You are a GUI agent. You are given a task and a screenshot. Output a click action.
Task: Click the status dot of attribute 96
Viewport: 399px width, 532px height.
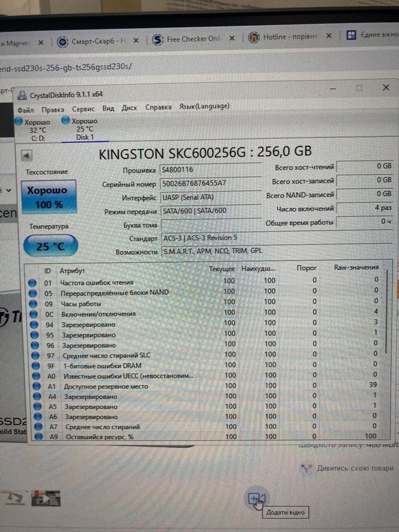tap(35, 345)
